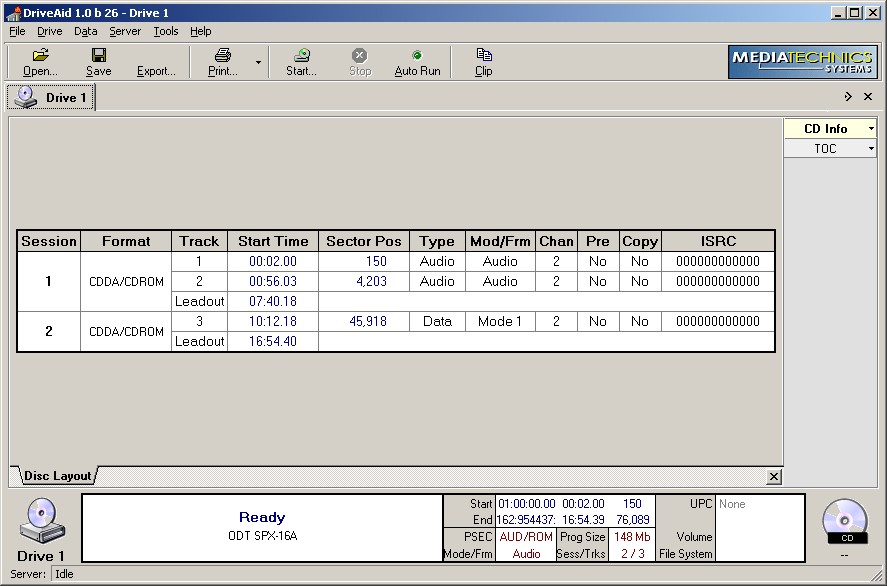Open the Server menu
The width and height of the screenshot is (887, 586).
pos(125,31)
